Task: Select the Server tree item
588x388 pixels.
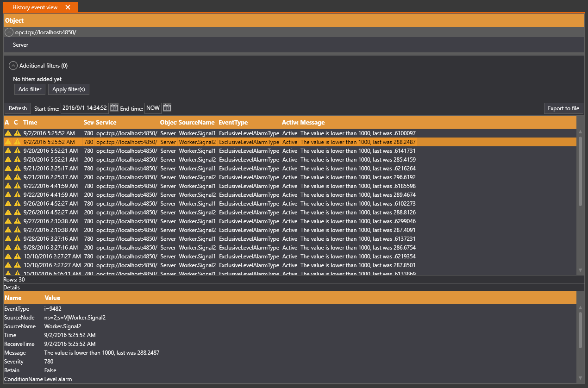Action: point(21,45)
